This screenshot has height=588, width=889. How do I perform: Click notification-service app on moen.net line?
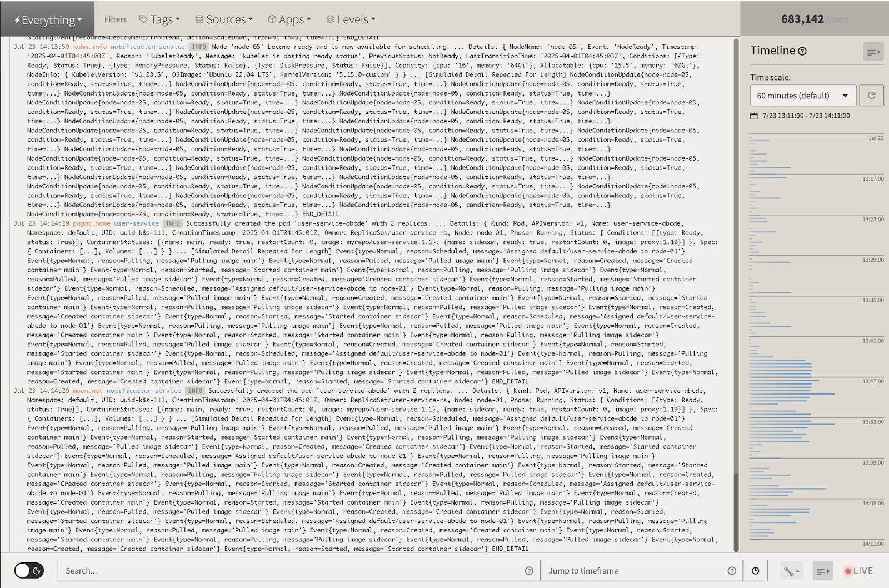144,391
